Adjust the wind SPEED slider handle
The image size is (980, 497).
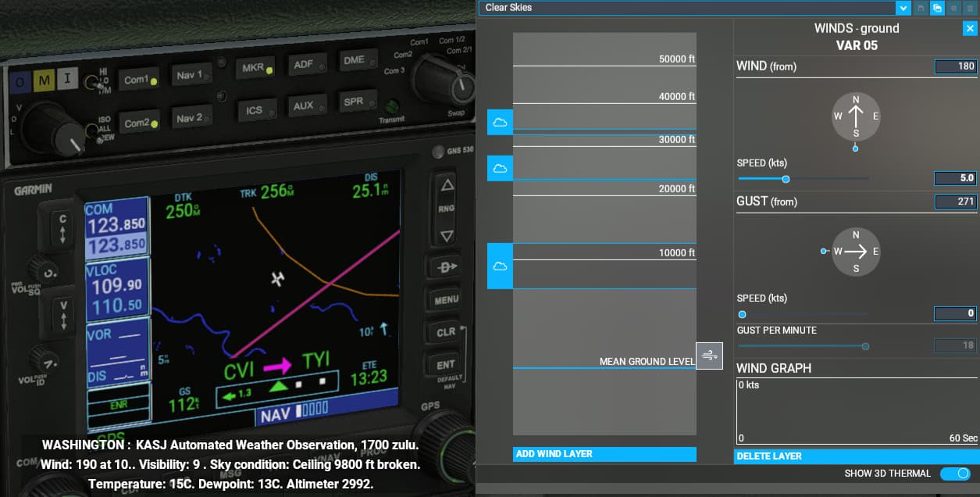[x=785, y=179]
